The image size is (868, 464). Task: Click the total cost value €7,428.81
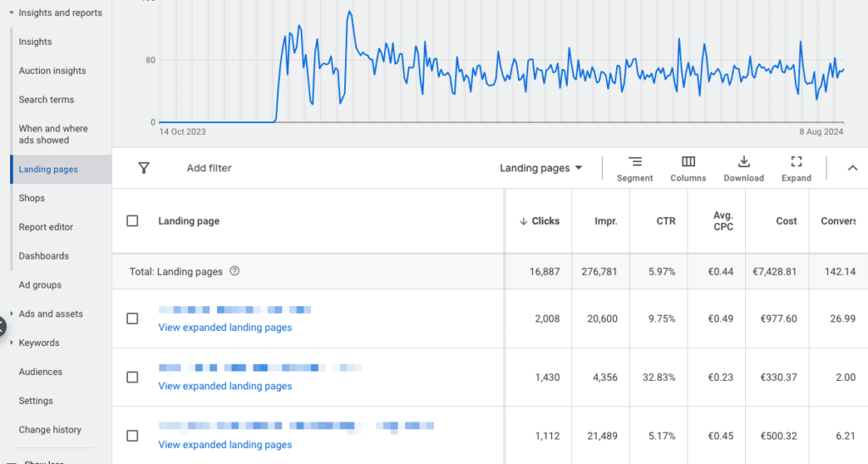[x=775, y=271]
